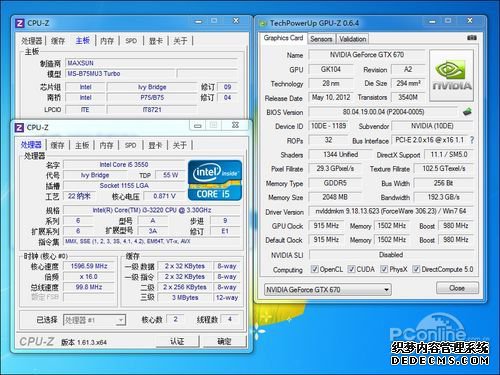
Task: Click the front CPU-Z title bar icon
Action: [x=20, y=127]
